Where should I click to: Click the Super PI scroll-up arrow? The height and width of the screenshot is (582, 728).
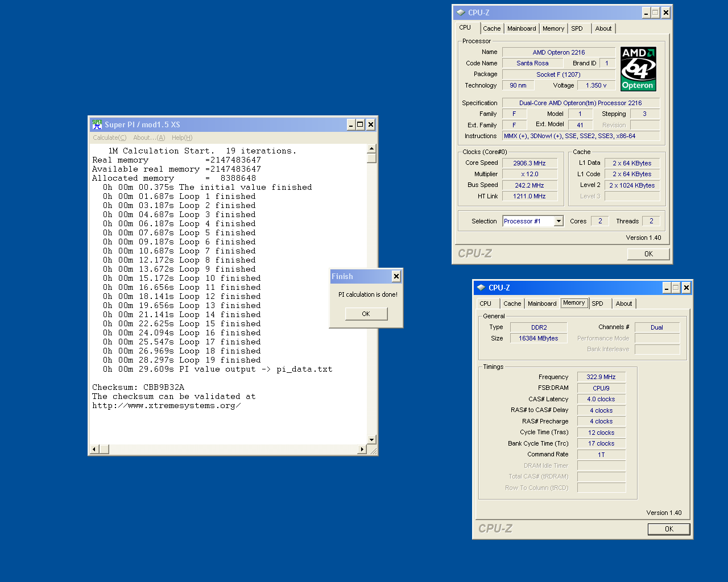(x=371, y=149)
